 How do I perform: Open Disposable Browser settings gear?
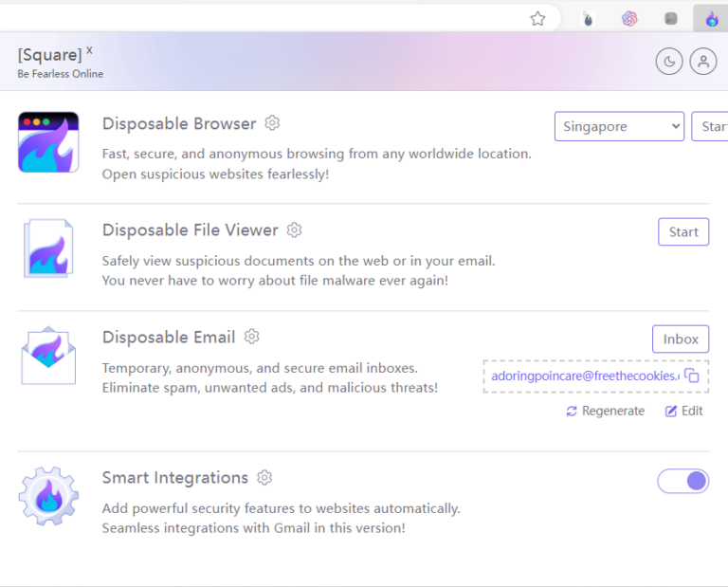tap(272, 123)
